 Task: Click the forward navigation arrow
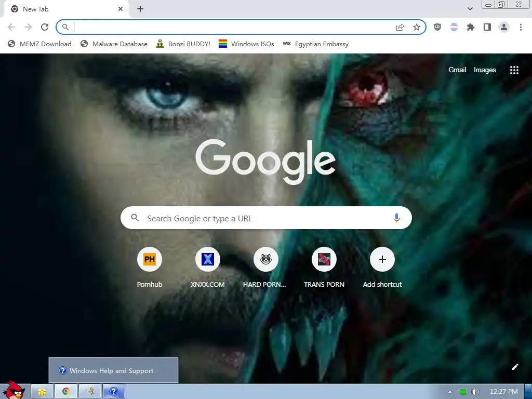pyautogui.click(x=28, y=27)
